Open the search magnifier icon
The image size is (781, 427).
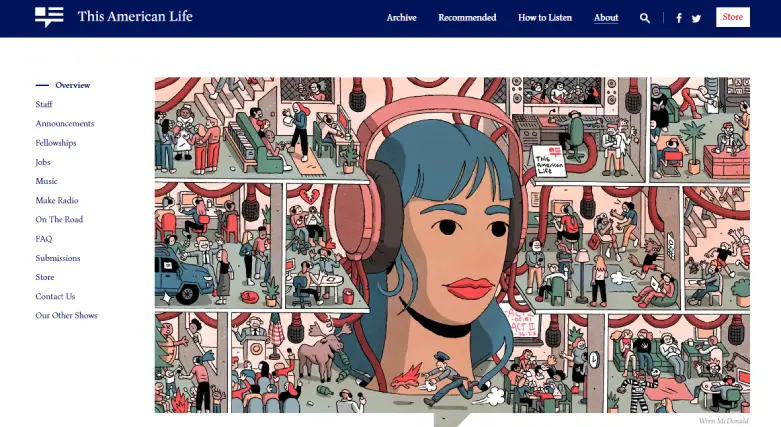pyautogui.click(x=645, y=18)
